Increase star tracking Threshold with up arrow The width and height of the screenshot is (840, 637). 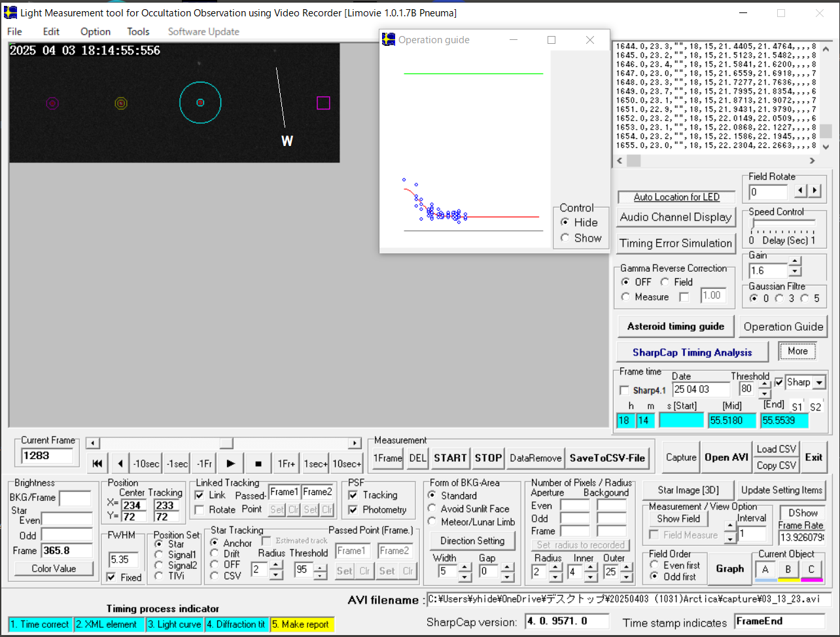point(321,566)
